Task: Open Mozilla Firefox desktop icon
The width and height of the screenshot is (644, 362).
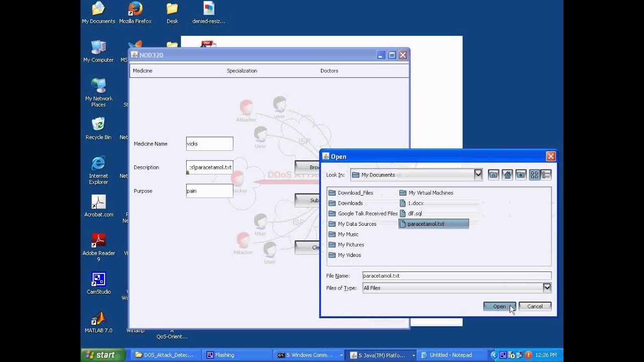Action: tap(135, 13)
